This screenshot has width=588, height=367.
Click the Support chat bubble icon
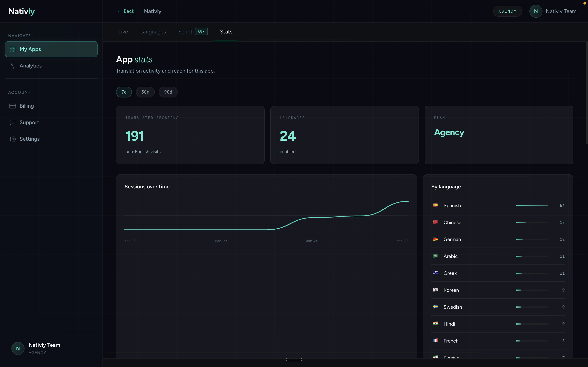pyautogui.click(x=13, y=123)
